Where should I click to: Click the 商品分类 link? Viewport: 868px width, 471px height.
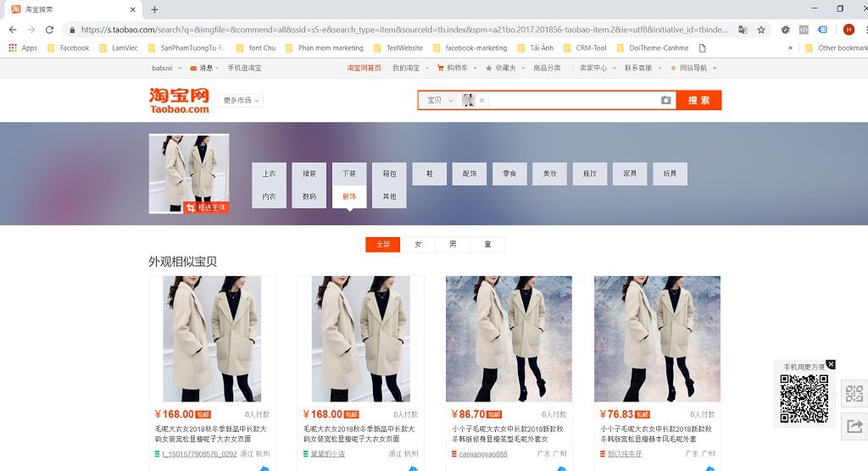click(x=547, y=68)
